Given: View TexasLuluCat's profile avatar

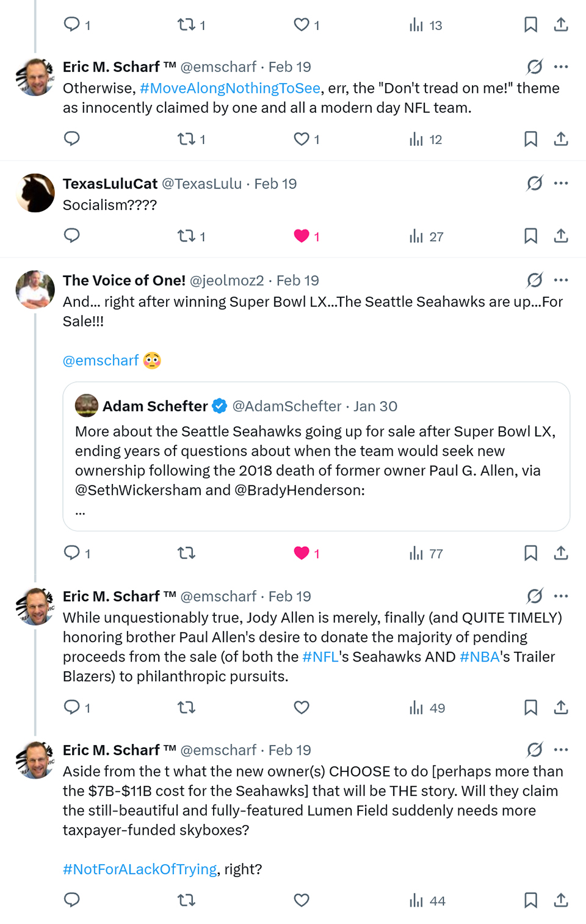Looking at the screenshot, I should coord(35,193).
